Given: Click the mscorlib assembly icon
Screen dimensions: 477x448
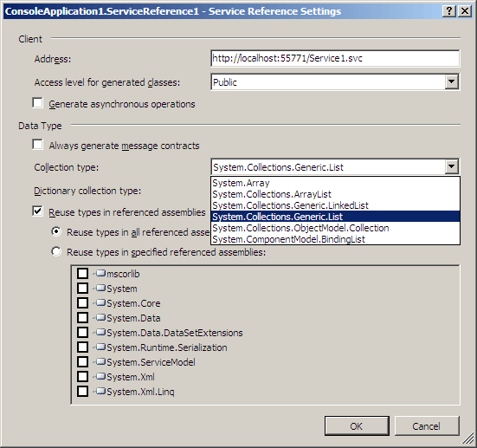Looking at the screenshot, I should click(x=100, y=273).
